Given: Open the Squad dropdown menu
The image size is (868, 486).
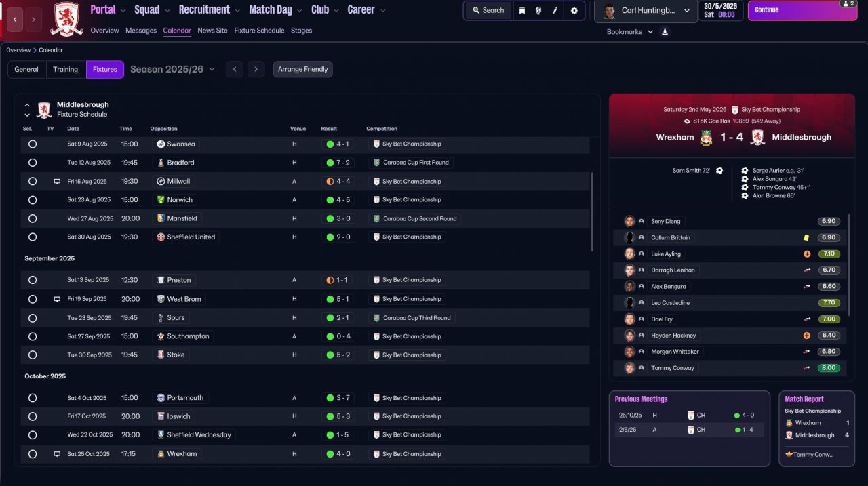Looking at the screenshot, I should coord(152,9).
